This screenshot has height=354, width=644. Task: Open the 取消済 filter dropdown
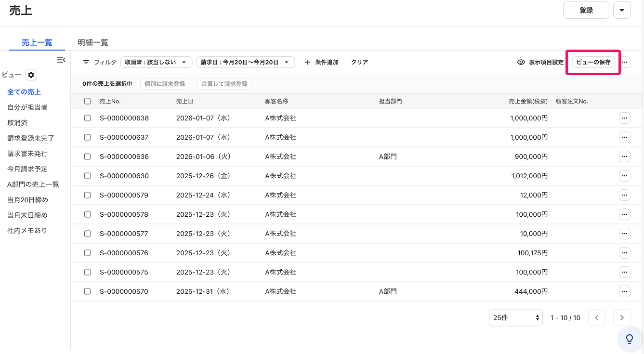156,62
